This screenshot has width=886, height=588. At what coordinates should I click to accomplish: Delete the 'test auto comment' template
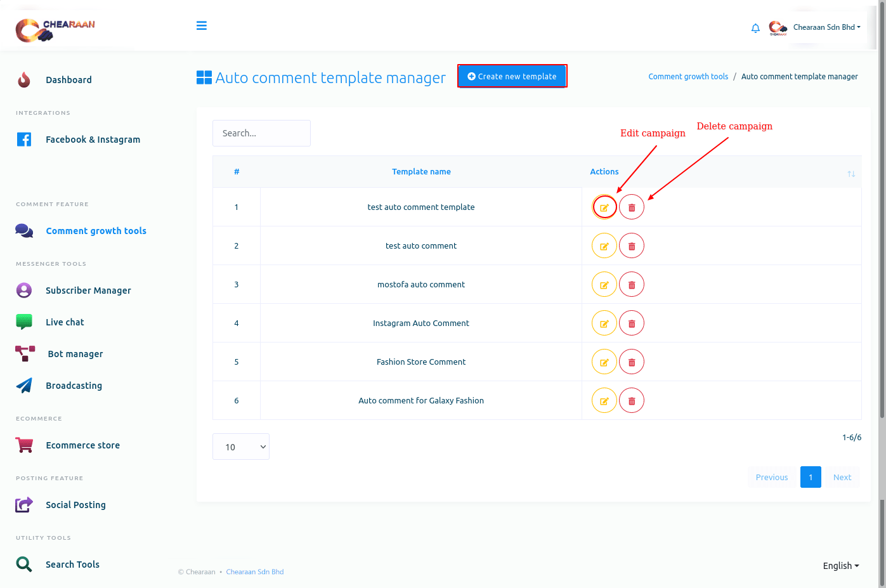pyautogui.click(x=632, y=246)
